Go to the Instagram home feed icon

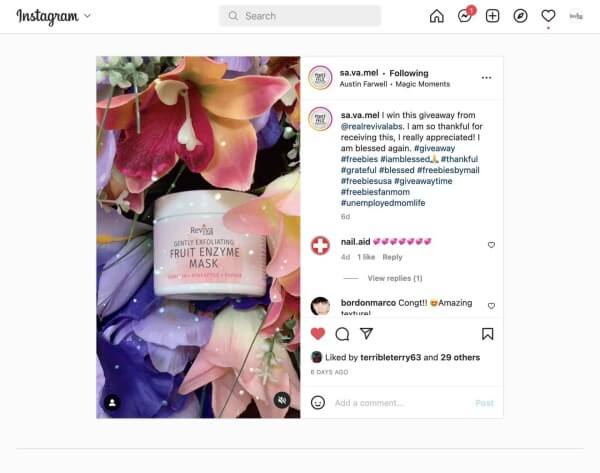click(436, 16)
